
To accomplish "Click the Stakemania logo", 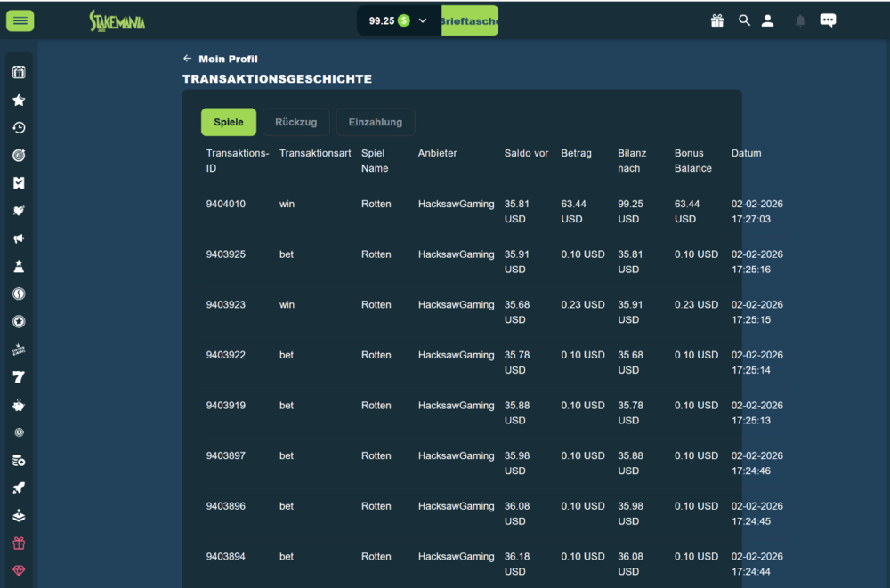I will coord(117,20).
